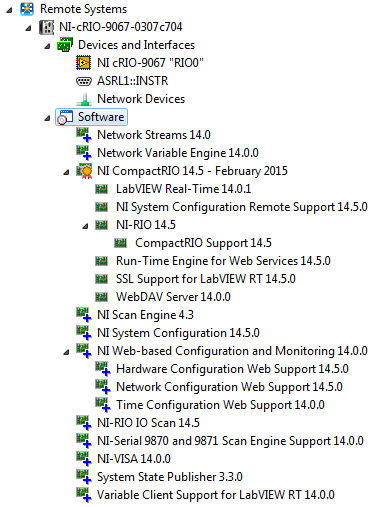Select the NI cRIO-9067 "RIO0" entry
Screen dimensions: 384x507
[x=150, y=63]
